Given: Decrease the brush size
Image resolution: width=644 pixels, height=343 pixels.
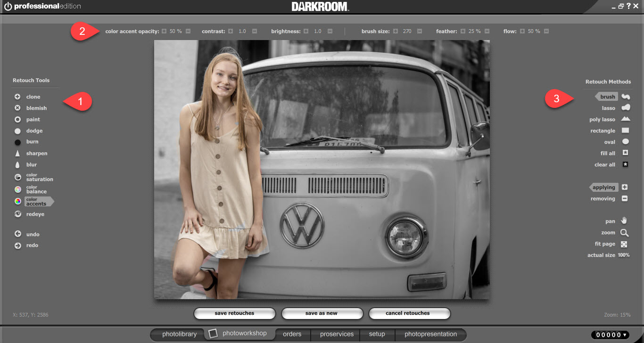Looking at the screenshot, I should [x=419, y=31].
